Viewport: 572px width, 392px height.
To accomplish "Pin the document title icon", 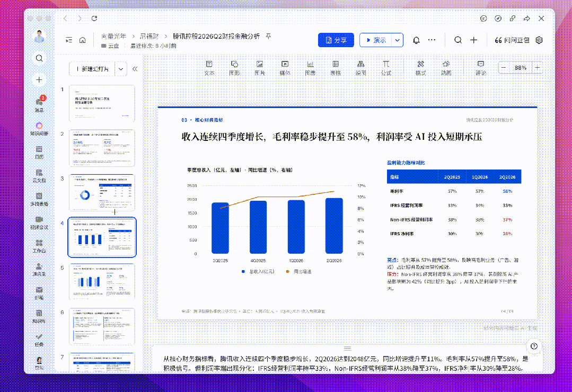I will coord(268,36).
